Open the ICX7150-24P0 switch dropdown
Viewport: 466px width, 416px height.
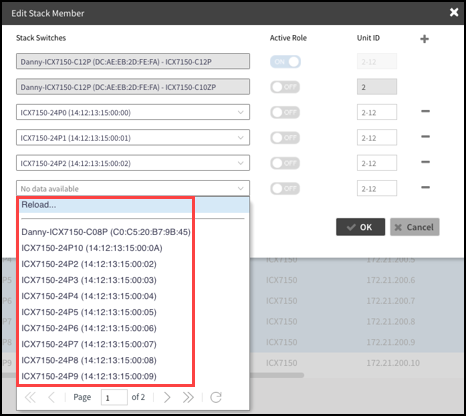(x=133, y=112)
